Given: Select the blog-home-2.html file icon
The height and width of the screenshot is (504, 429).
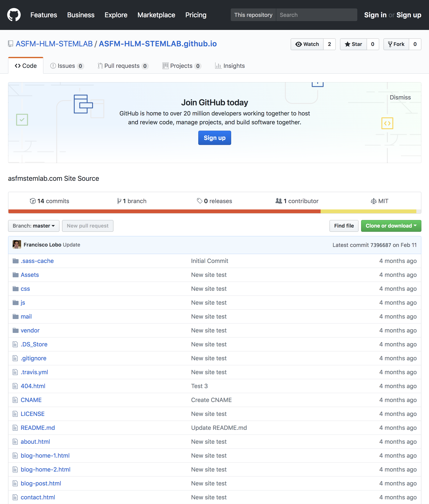Looking at the screenshot, I should (15, 469).
